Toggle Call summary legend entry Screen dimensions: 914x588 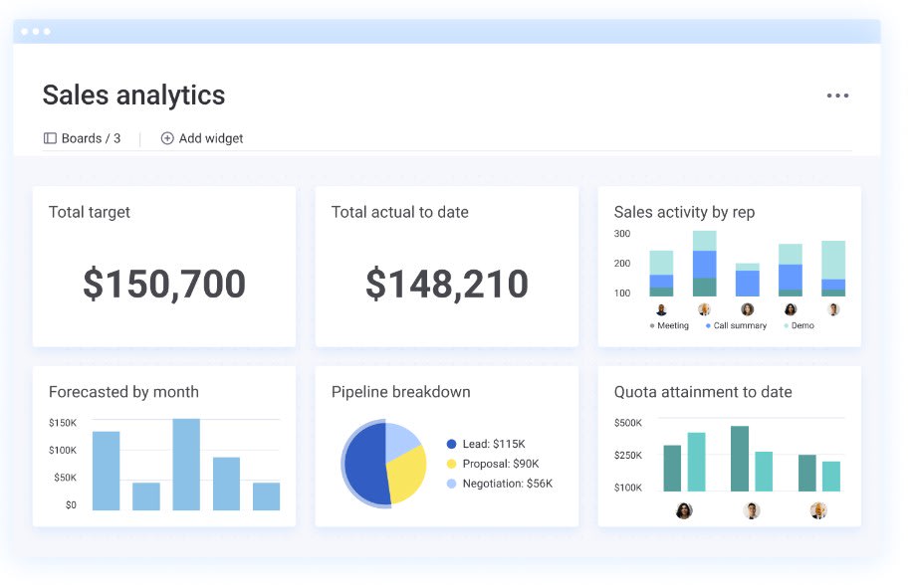click(x=736, y=325)
